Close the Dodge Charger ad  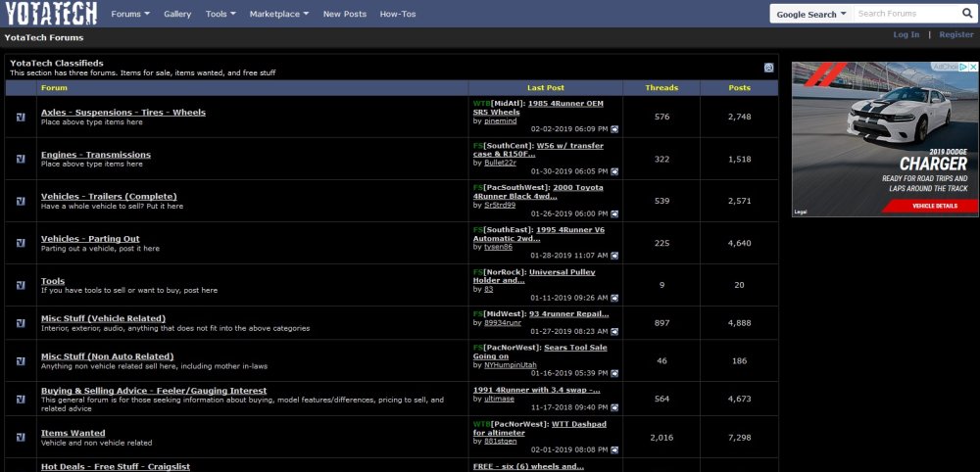pos(974,67)
